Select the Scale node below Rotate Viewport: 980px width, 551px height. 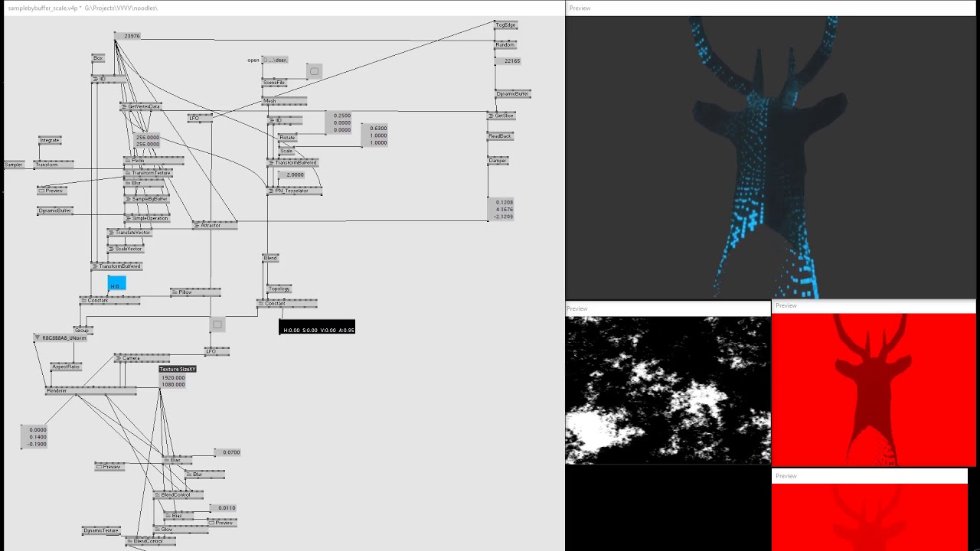click(286, 151)
